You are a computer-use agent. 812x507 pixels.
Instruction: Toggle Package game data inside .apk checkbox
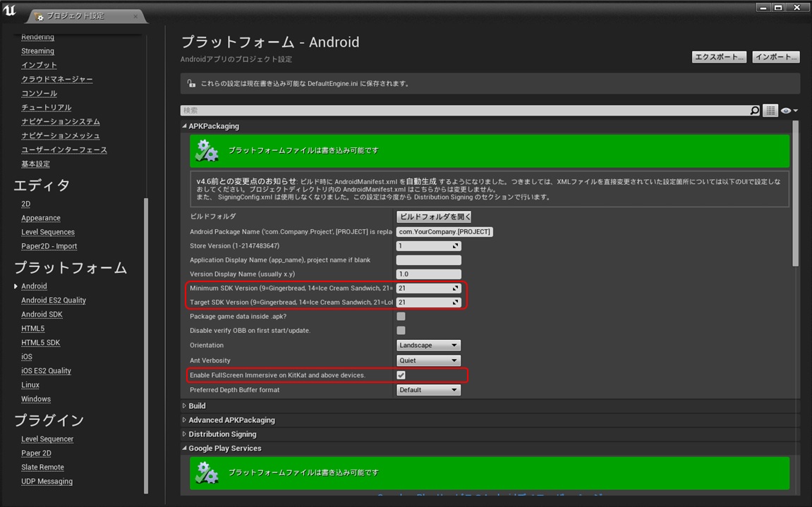[x=401, y=317]
